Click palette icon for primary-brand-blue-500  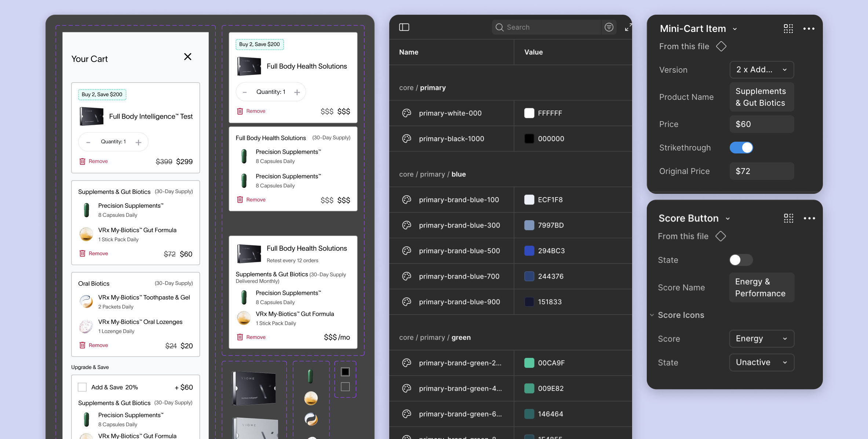(406, 251)
